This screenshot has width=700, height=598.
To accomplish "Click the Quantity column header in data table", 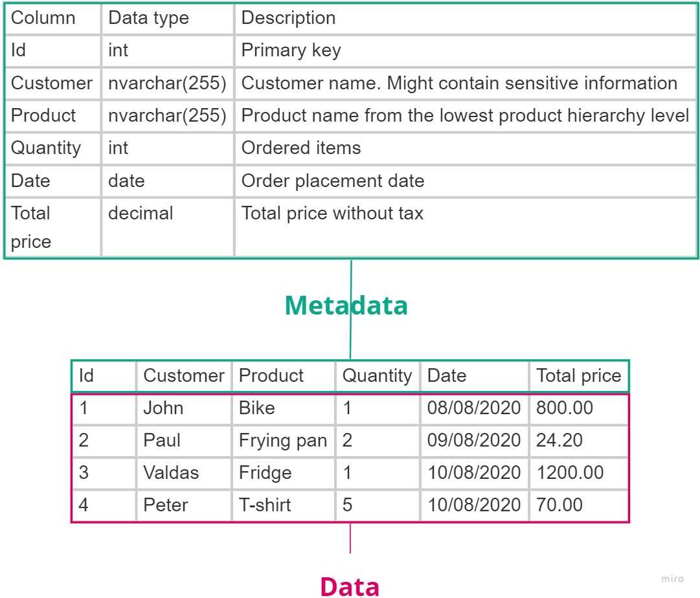I will (378, 376).
